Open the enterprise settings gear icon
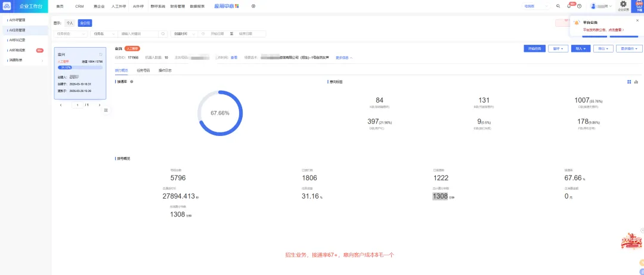Viewport: 644px width, 275px height. tap(623, 4)
